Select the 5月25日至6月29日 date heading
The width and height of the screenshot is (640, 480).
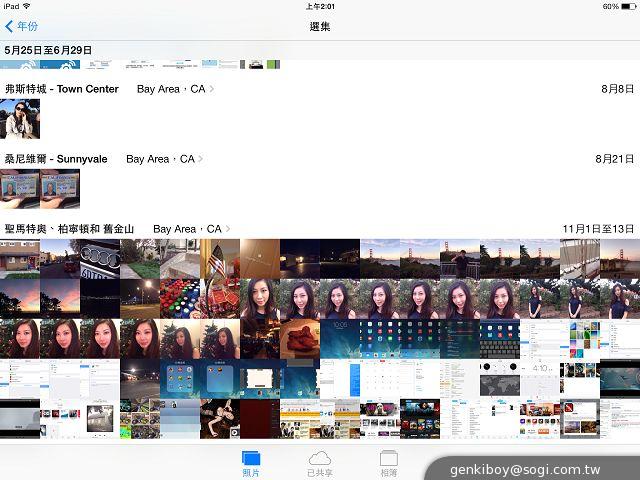click(48, 50)
